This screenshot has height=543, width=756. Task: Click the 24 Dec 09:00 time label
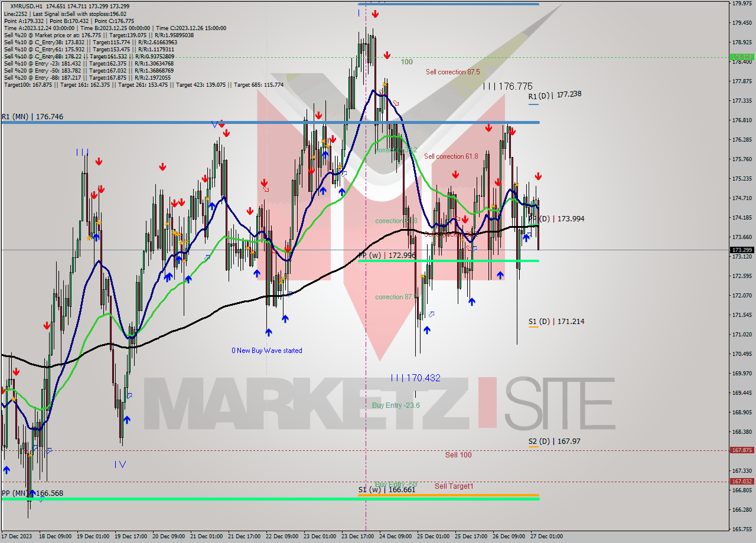pos(395,537)
